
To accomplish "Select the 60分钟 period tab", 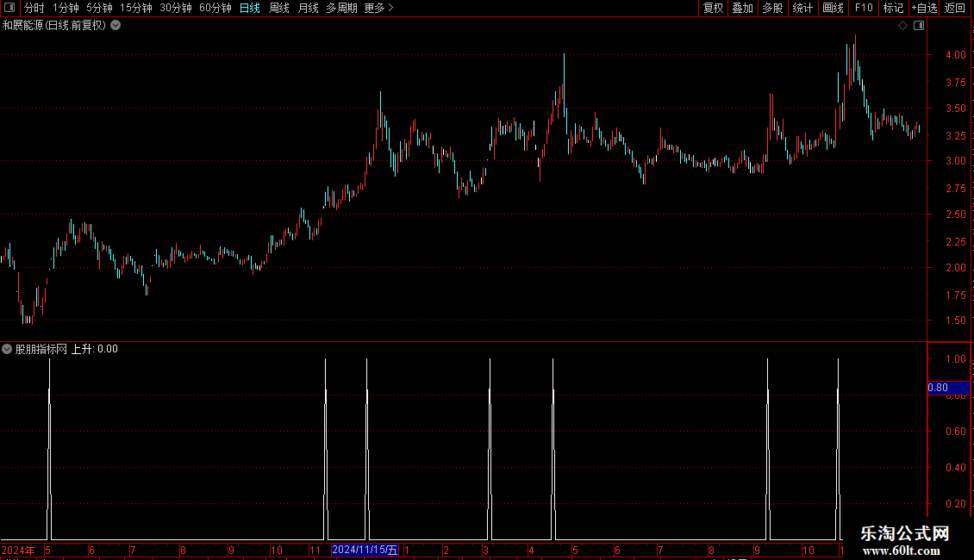I will (x=215, y=8).
